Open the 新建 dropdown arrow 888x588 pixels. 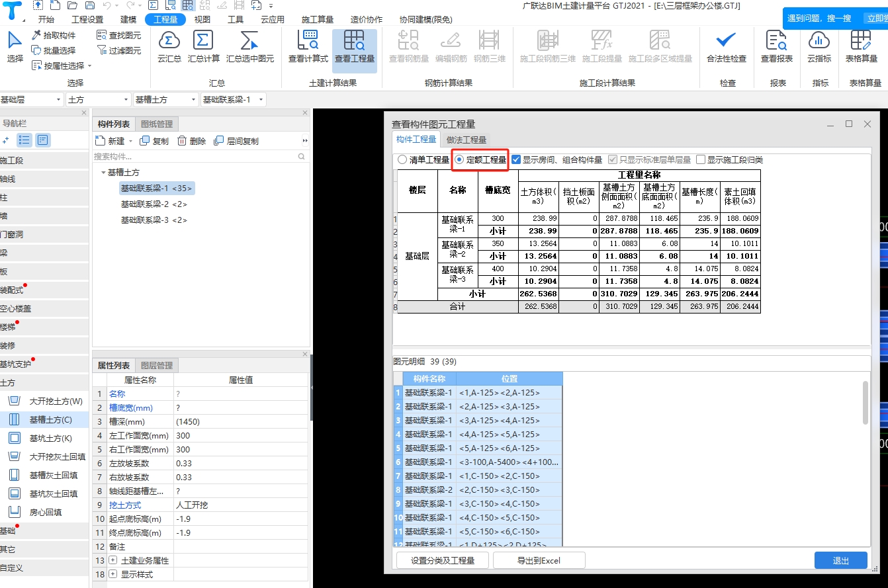130,142
